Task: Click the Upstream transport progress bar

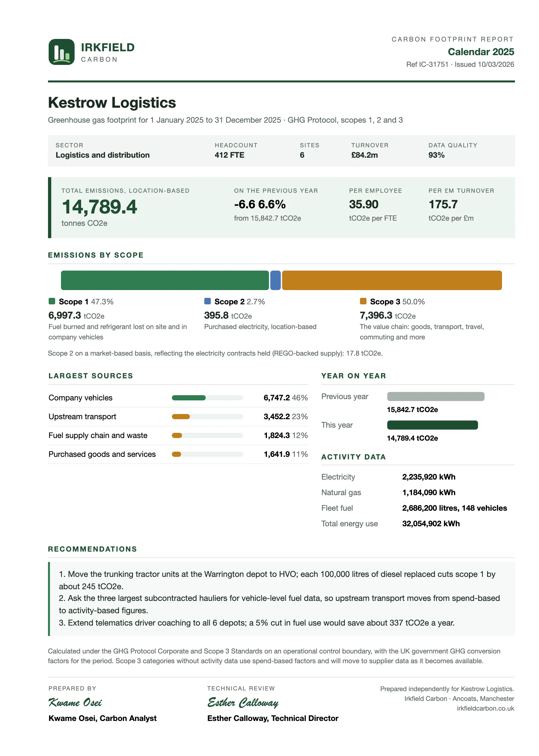Action: click(208, 417)
